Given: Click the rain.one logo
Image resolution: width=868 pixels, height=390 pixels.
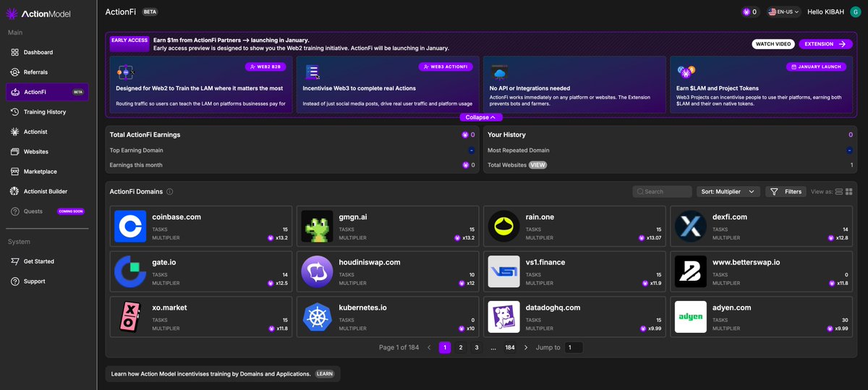Looking at the screenshot, I should point(503,226).
